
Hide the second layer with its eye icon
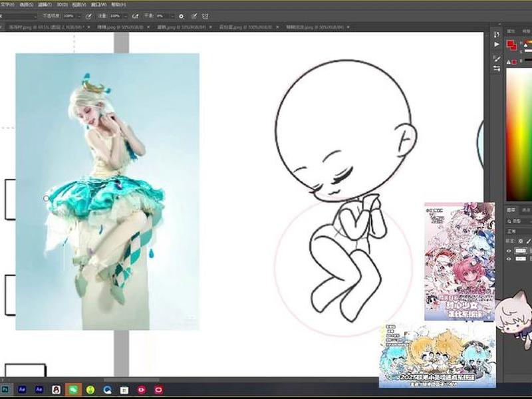coord(509,259)
